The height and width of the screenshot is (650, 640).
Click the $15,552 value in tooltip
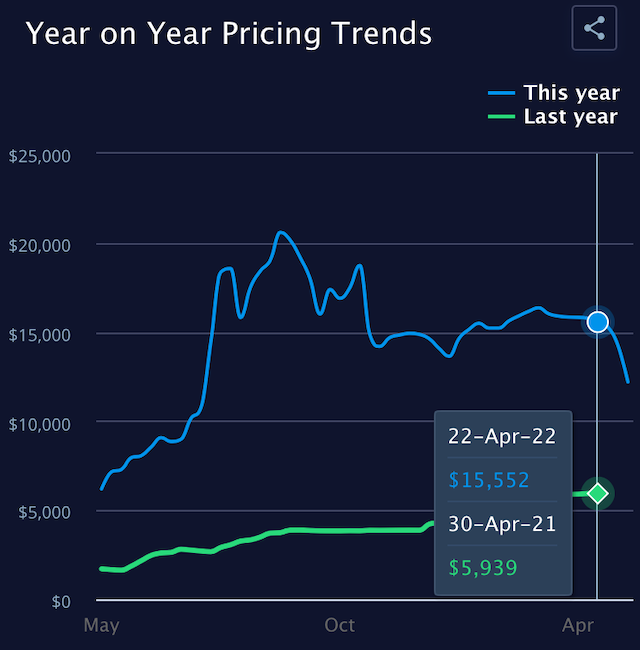490,480
